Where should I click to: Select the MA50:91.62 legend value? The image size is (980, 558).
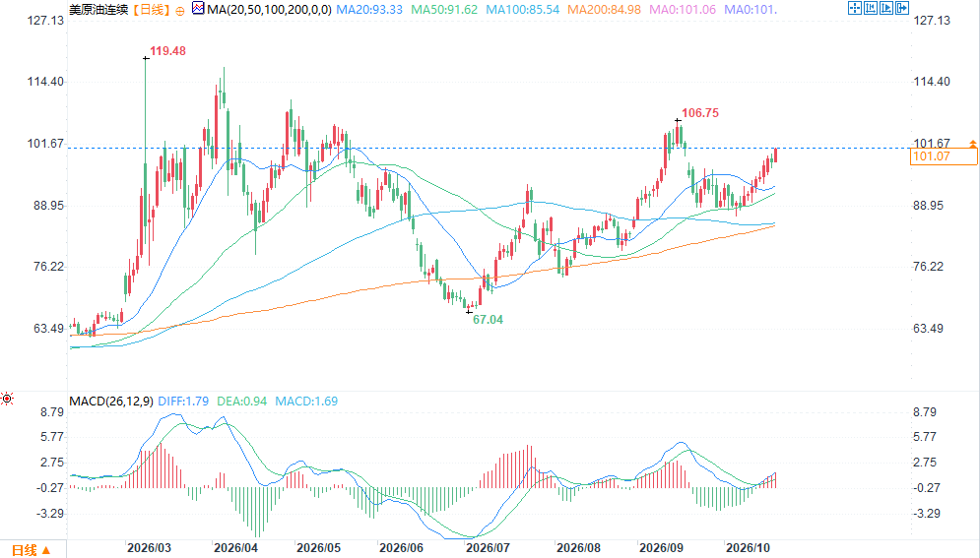pos(444,10)
